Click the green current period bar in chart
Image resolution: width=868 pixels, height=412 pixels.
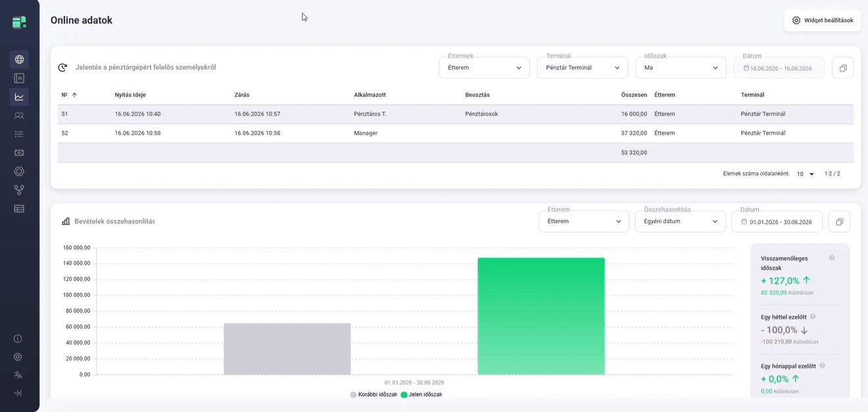(541, 316)
